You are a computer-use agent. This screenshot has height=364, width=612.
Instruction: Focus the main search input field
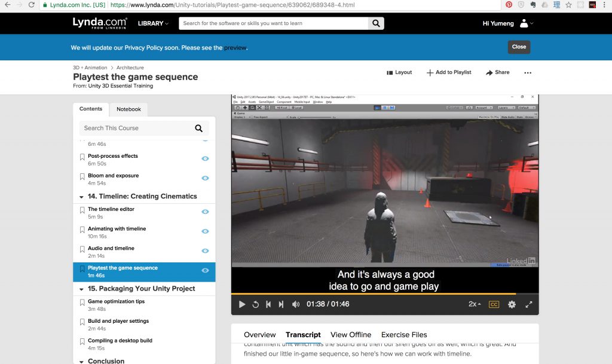pyautogui.click(x=274, y=23)
